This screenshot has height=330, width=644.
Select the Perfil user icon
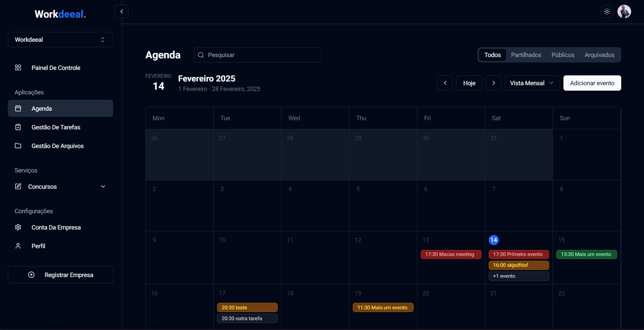tap(18, 246)
